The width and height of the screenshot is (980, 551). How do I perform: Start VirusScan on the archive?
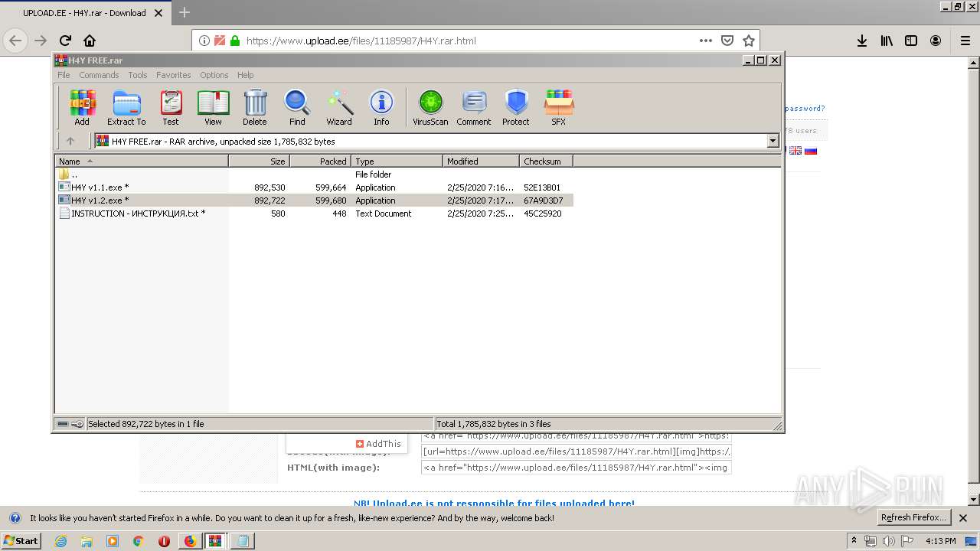click(x=430, y=107)
